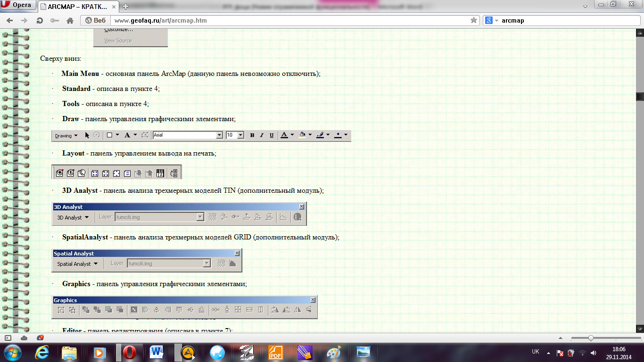644x362 pixels.
Task: Click the Rotate Right icon in Graphics toolbar
Action: click(275, 310)
